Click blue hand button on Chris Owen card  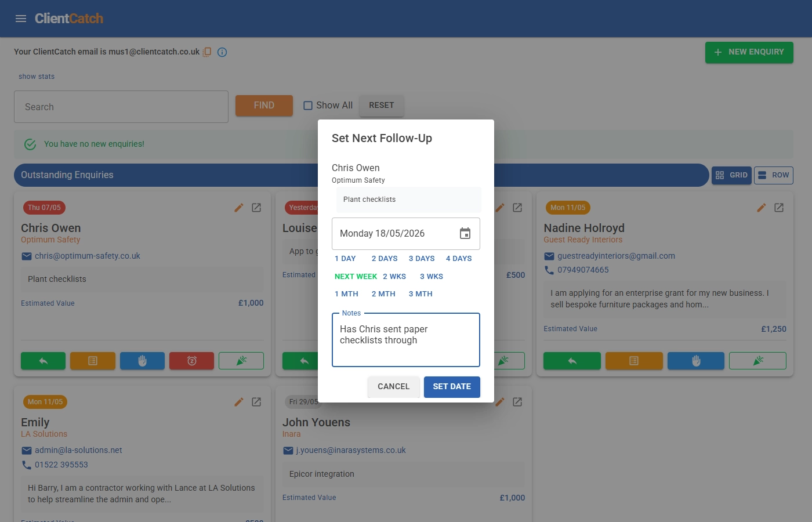point(142,361)
